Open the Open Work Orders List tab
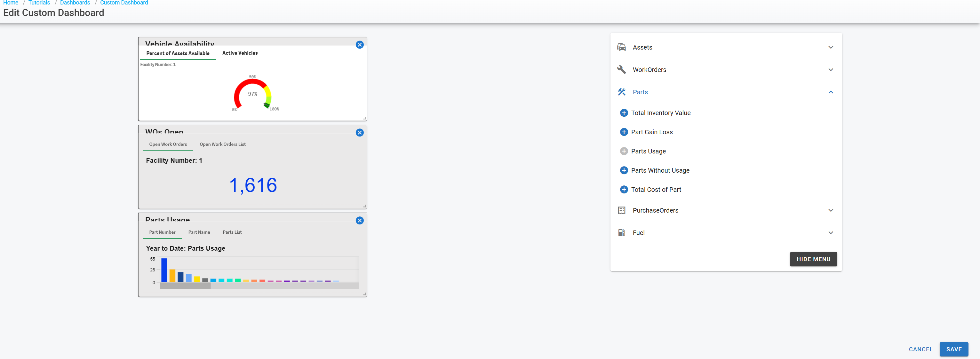The image size is (980, 359). pyautogui.click(x=223, y=144)
